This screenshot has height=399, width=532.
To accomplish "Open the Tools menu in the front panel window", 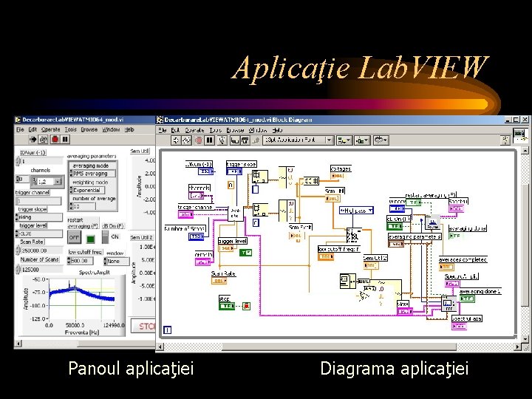I will [71, 129].
